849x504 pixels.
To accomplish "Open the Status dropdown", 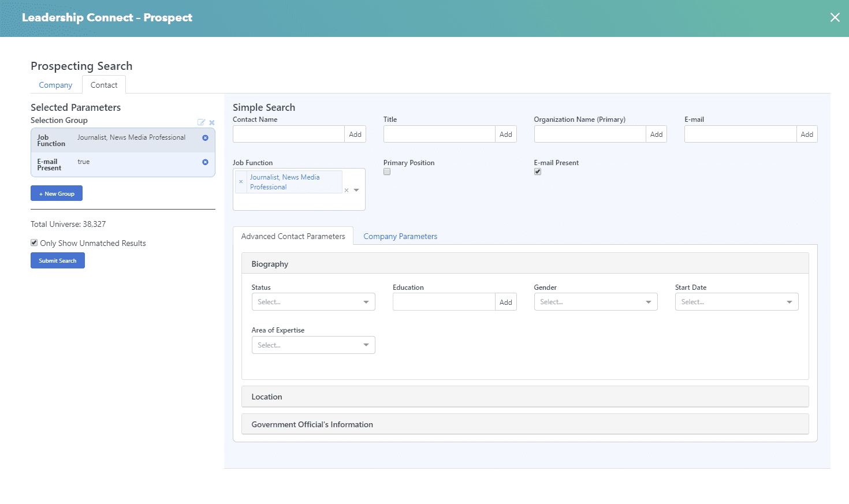I will pyautogui.click(x=313, y=302).
